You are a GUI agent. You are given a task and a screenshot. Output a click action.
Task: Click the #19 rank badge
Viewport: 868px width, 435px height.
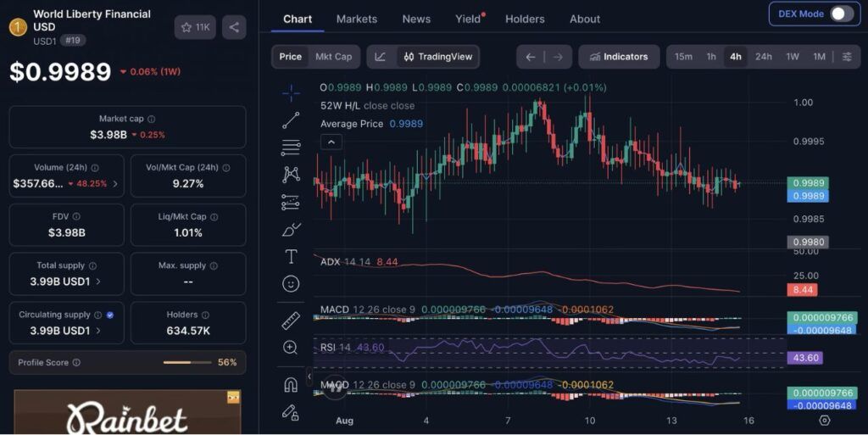pos(73,41)
